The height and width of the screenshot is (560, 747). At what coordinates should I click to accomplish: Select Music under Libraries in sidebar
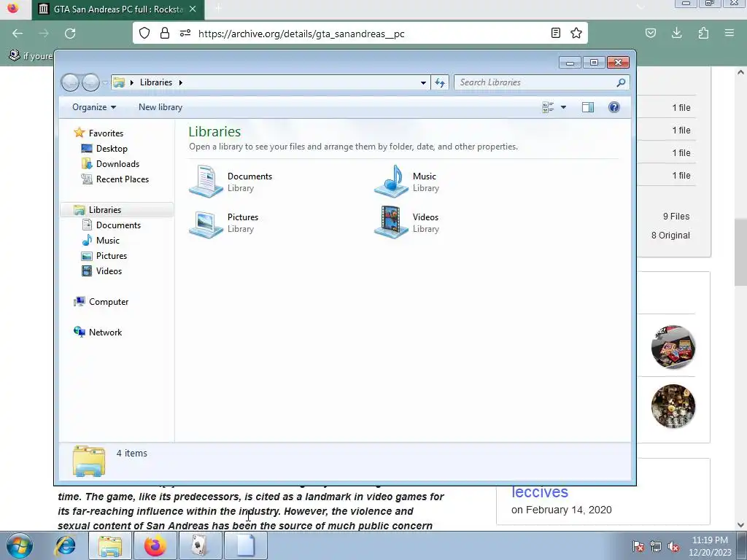point(101,240)
